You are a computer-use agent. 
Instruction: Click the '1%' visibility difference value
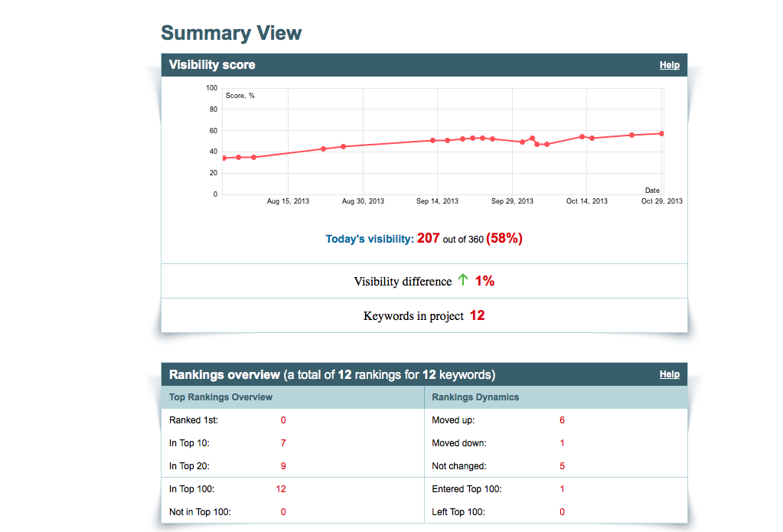coord(484,281)
